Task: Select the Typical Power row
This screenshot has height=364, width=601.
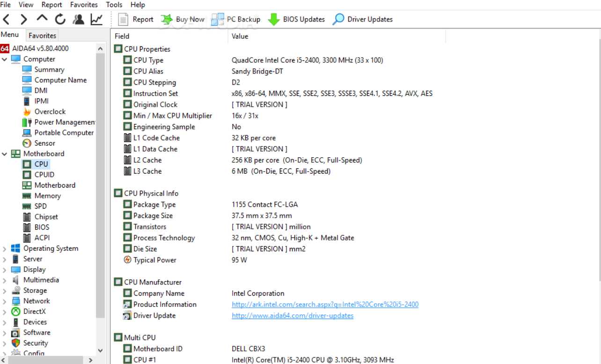Action: [185, 260]
